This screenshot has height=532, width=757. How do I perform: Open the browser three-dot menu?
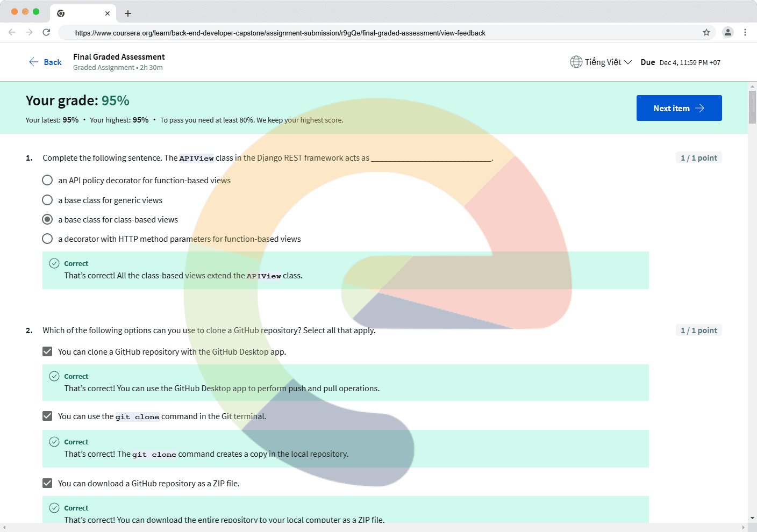click(745, 32)
